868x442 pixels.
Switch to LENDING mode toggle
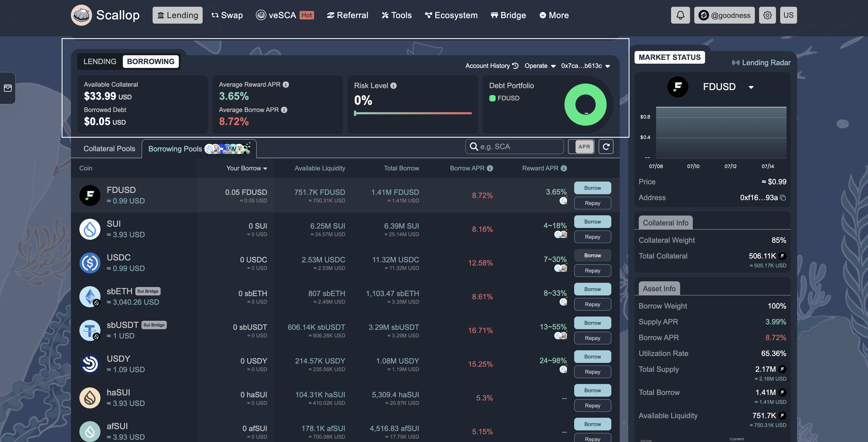[100, 62]
